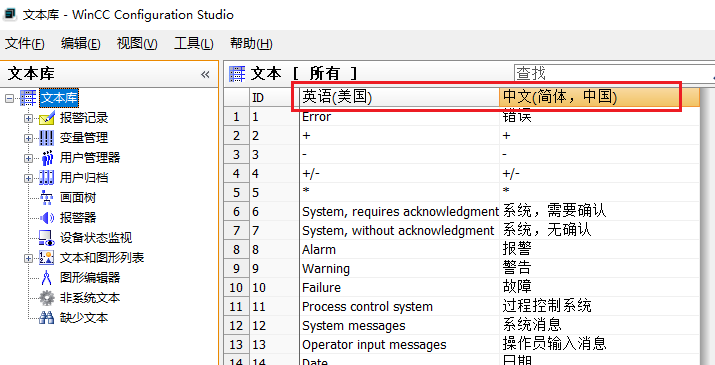Select 缺少文本 in the tree
This screenshot has height=365, width=715.
pyautogui.click(x=84, y=318)
